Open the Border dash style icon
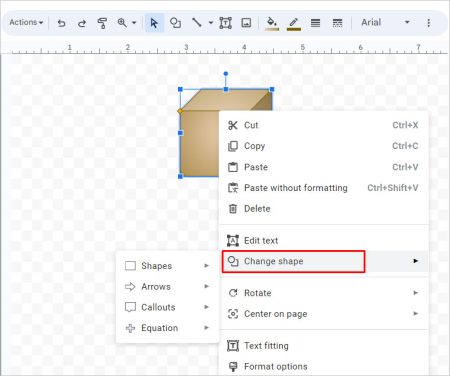 pos(337,23)
